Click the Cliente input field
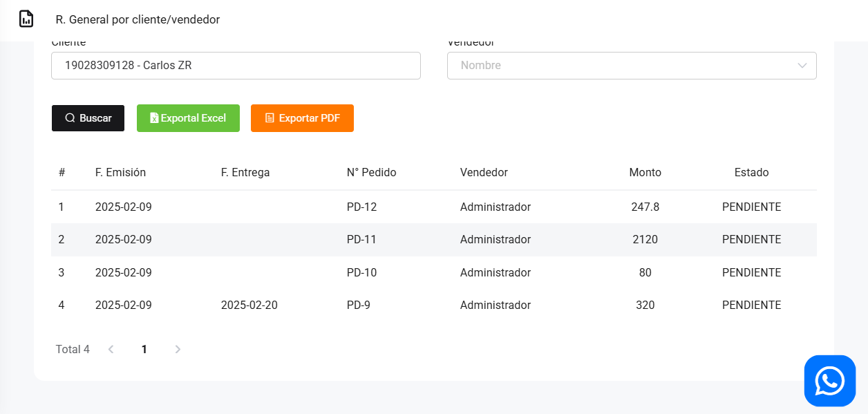Screen dimensions: 868x414 (x=236, y=66)
